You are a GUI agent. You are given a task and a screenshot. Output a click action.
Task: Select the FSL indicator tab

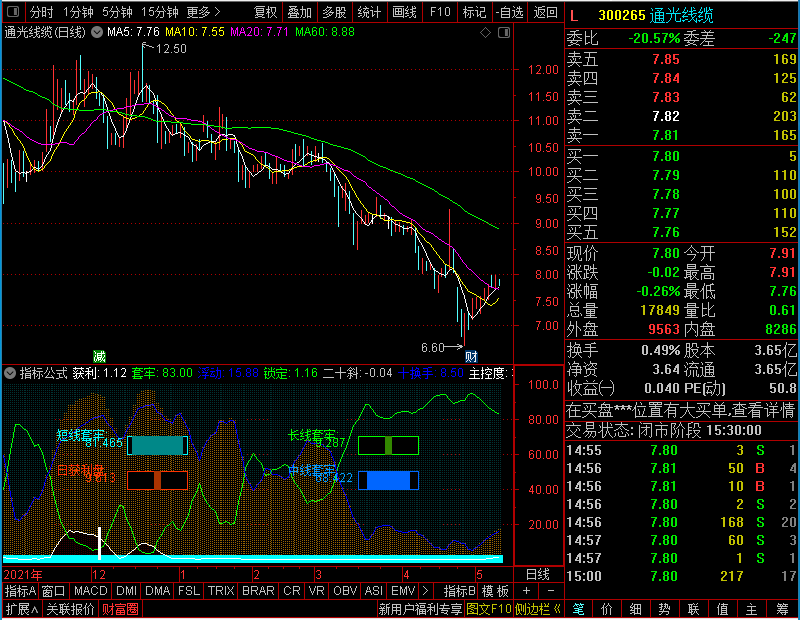tap(188, 591)
